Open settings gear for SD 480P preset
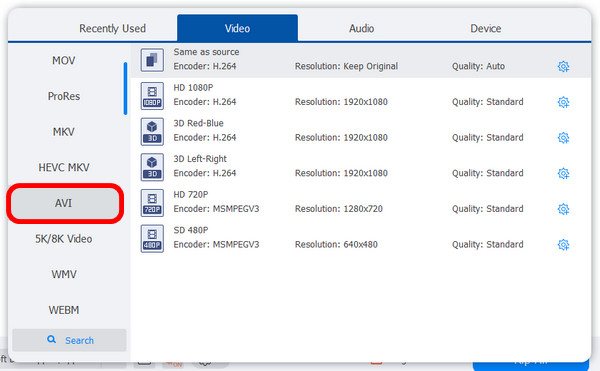Image resolution: width=600 pixels, height=371 pixels. (x=563, y=244)
